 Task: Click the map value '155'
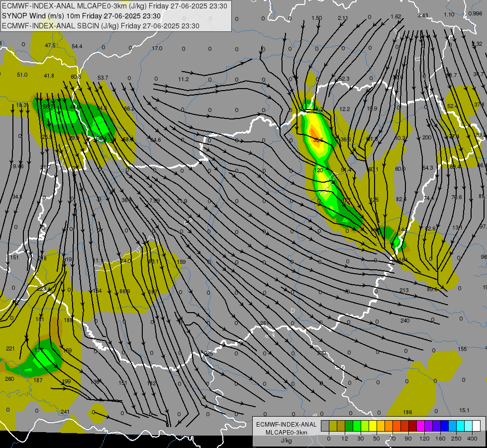pos(462,349)
